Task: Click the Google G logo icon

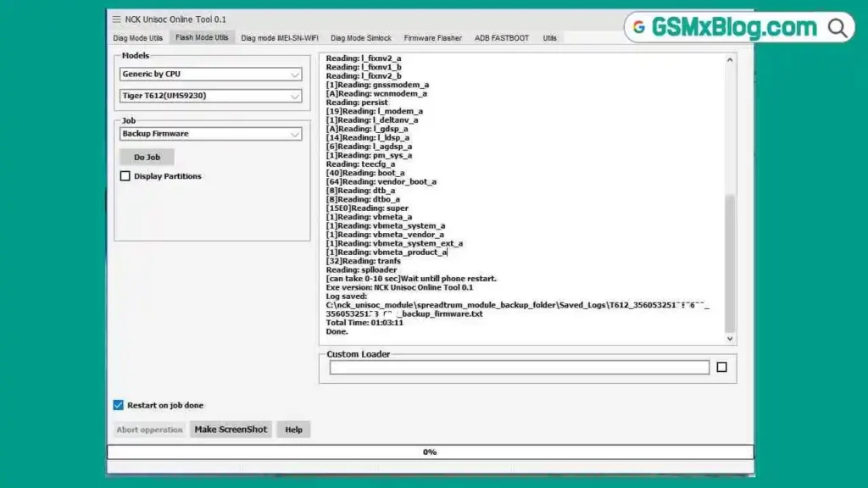Action: [x=639, y=27]
